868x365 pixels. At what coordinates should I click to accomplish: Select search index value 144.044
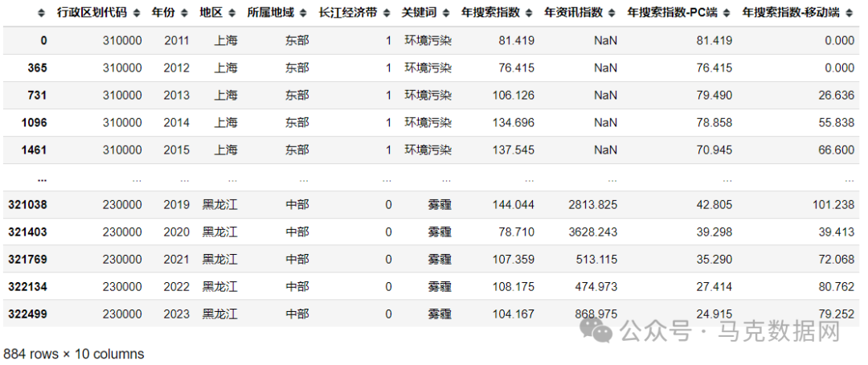coord(513,204)
